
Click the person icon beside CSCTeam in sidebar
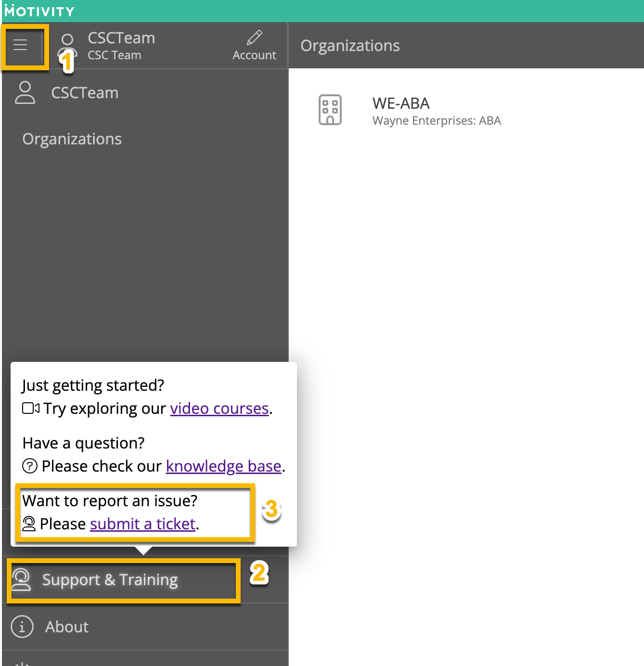tap(25, 92)
